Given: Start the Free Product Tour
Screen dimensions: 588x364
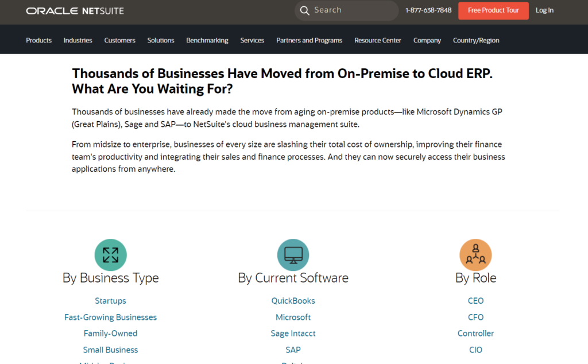Looking at the screenshot, I should (493, 10).
